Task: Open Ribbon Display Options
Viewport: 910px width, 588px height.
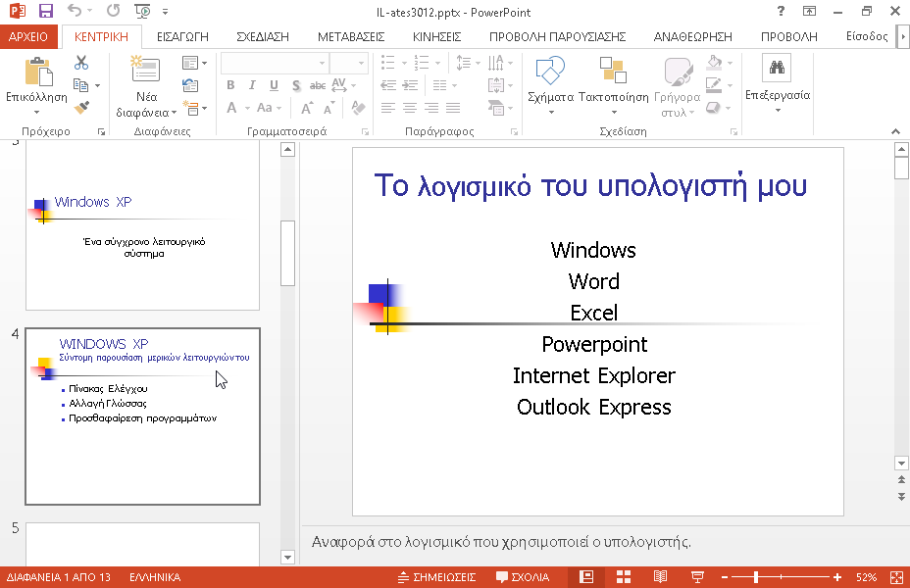Action: coord(809,11)
